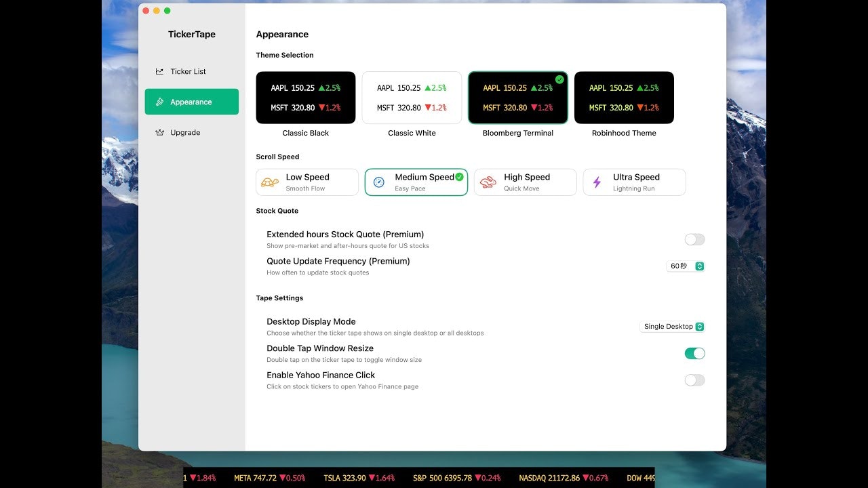
Task: Click the TickerTape app title
Action: [x=192, y=35]
